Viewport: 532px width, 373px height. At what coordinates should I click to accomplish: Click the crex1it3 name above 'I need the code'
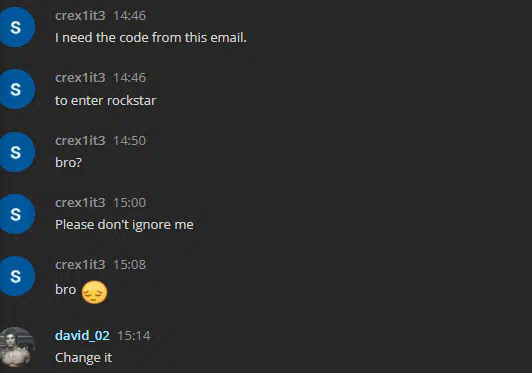click(80, 16)
